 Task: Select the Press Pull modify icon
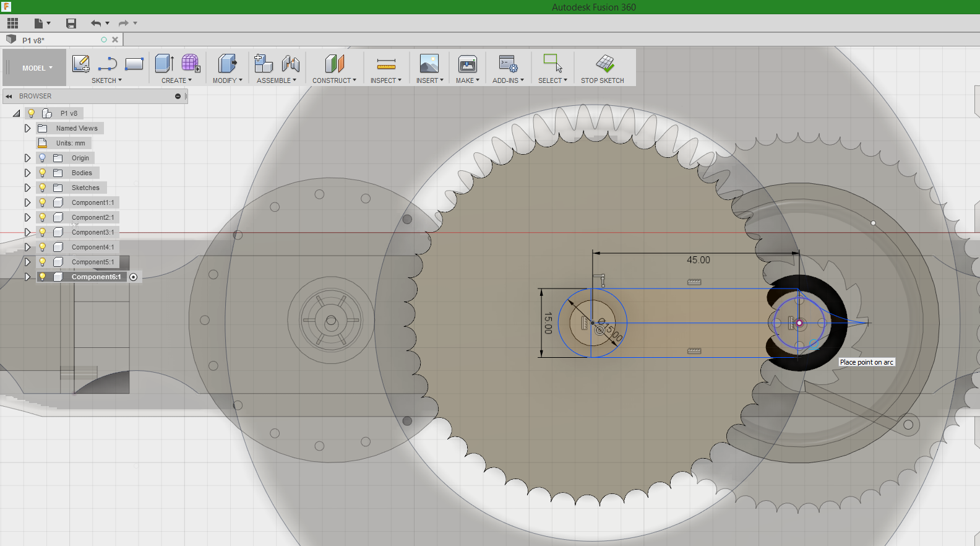point(227,63)
